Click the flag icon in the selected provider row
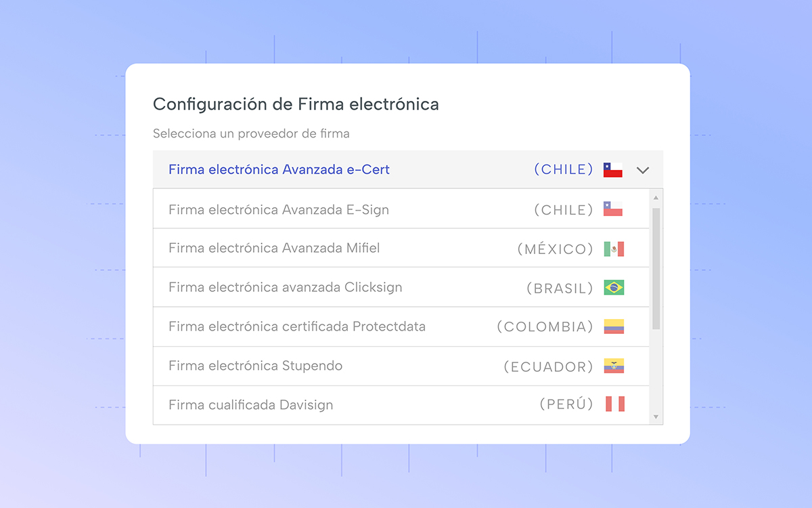This screenshot has width=812, height=508. [x=612, y=169]
